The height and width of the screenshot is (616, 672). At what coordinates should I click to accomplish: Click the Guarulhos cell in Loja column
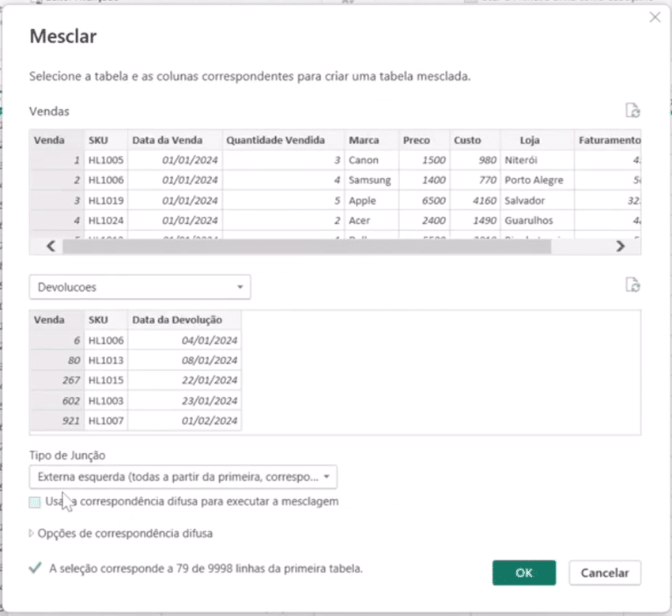tap(538, 221)
